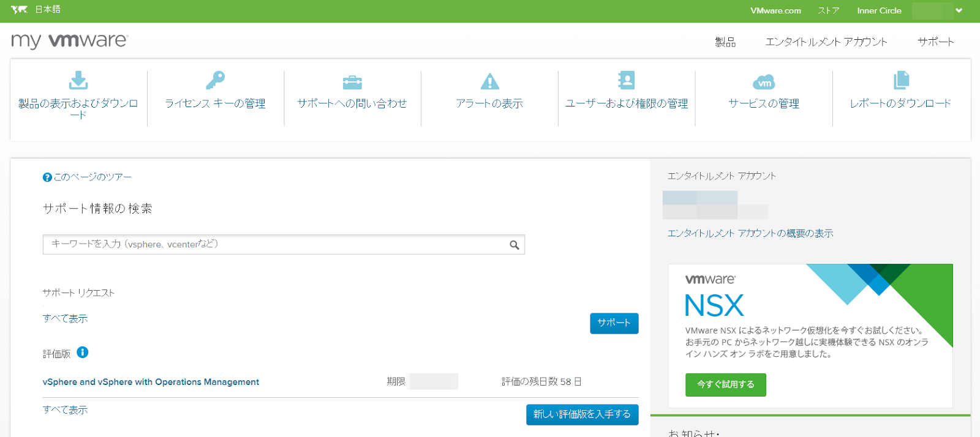Expand the user account dropdown arrow
The image size is (980, 437).
click(959, 10)
